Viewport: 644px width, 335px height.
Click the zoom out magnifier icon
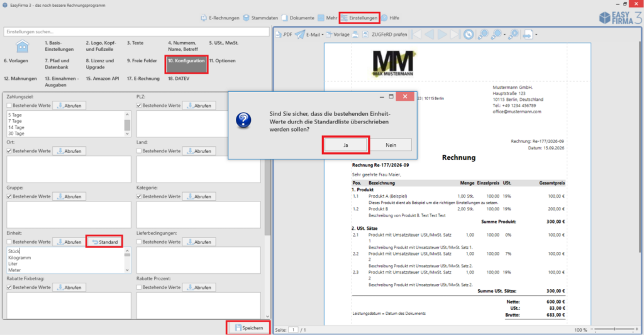pos(482,35)
